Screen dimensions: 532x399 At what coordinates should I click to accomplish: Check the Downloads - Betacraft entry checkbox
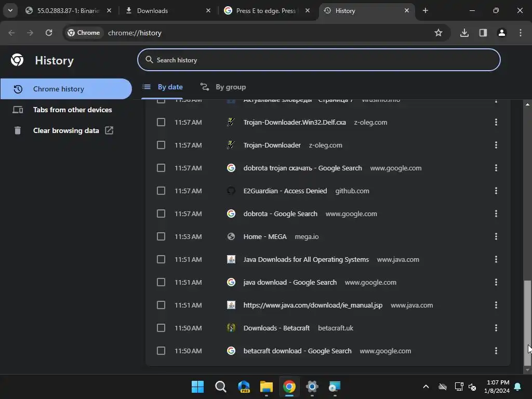pyautogui.click(x=161, y=328)
